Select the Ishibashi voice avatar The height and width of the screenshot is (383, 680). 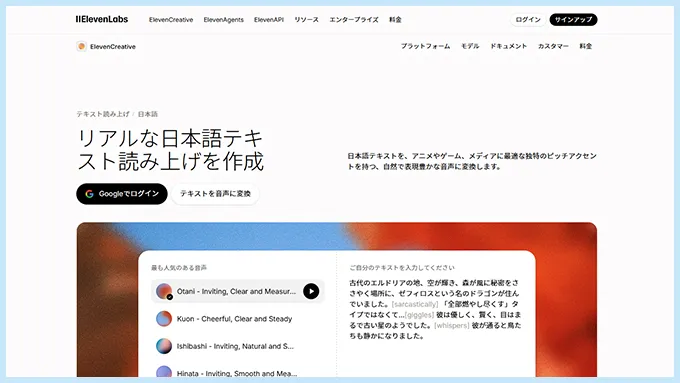164,346
